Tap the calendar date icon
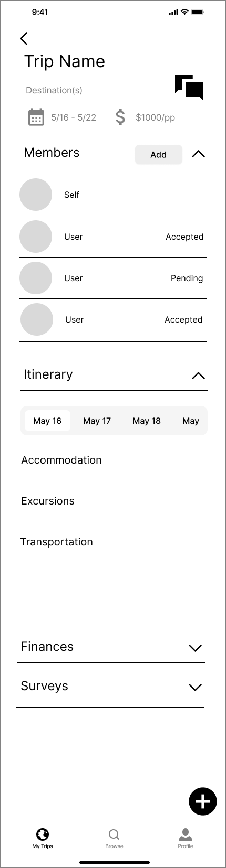 pos(36,117)
